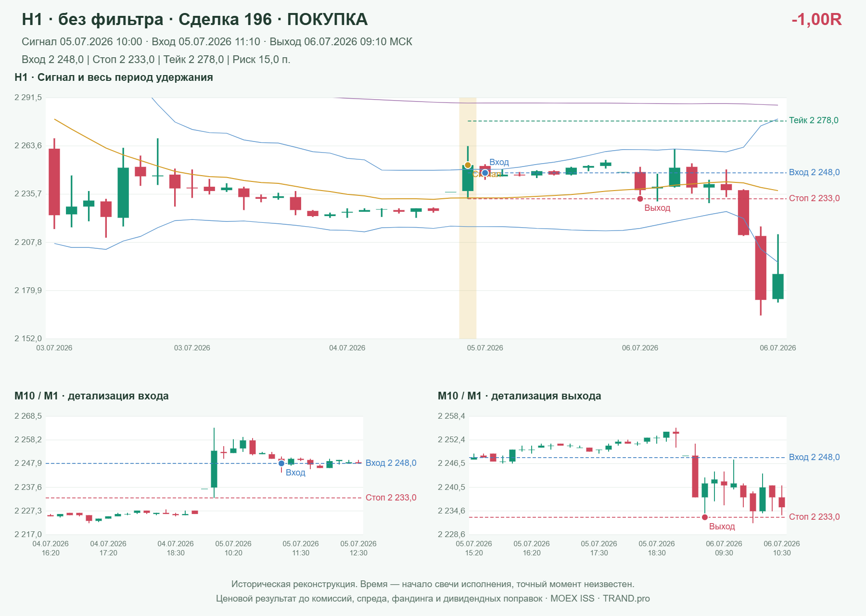The image size is (866, 616).
Task: Click 'Вход 2 248,0' label in entry detail chart
Action: [391, 463]
